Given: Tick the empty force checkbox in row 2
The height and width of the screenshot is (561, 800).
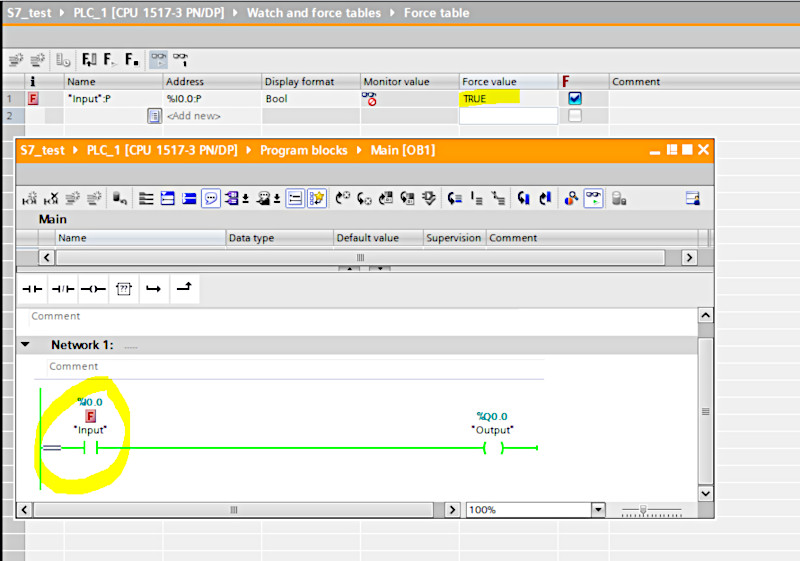Looking at the screenshot, I should [574, 116].
